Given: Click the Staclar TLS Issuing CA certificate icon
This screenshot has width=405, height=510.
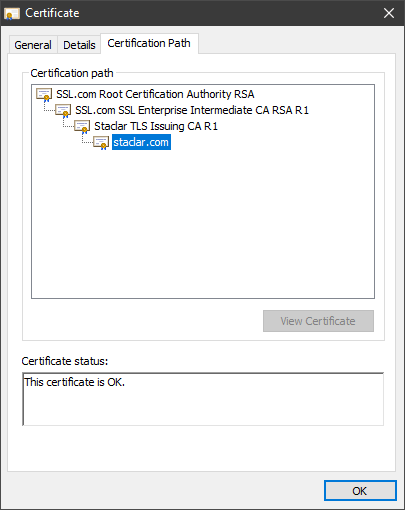Looking at the screenshot, I should 82,127.
